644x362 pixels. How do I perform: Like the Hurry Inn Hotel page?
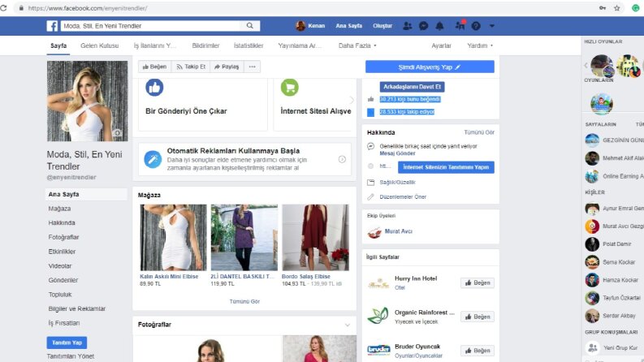point(478,282)
